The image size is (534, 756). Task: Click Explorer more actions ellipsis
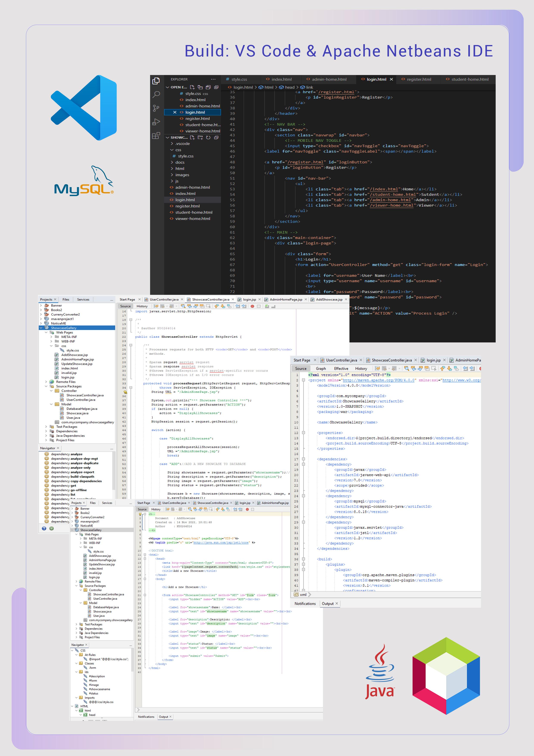213,79
